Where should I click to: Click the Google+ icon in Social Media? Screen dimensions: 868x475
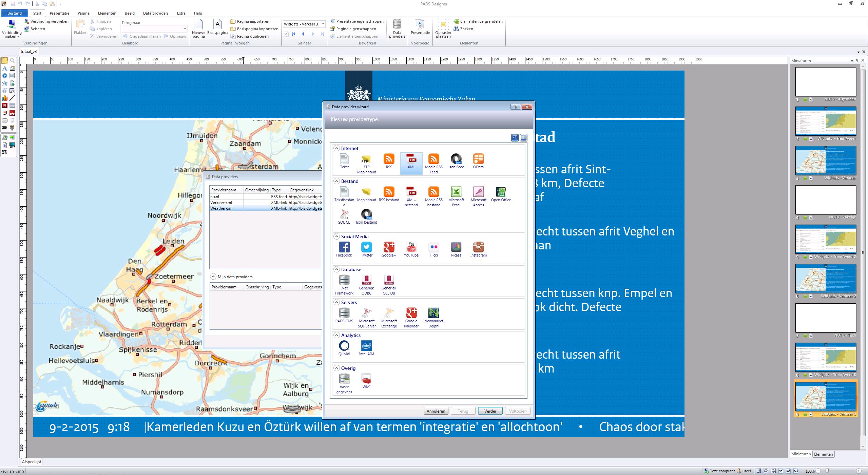point(389,247)
